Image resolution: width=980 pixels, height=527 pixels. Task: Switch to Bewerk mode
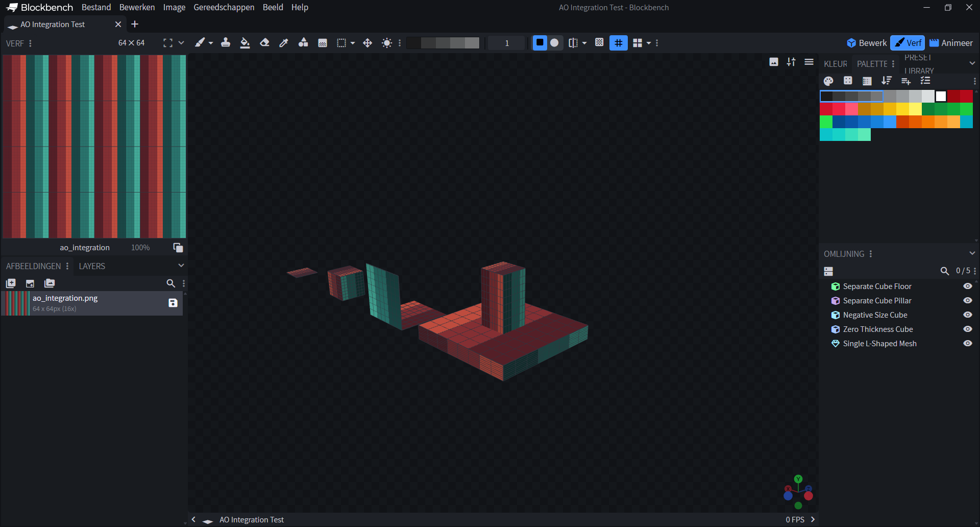867,43
